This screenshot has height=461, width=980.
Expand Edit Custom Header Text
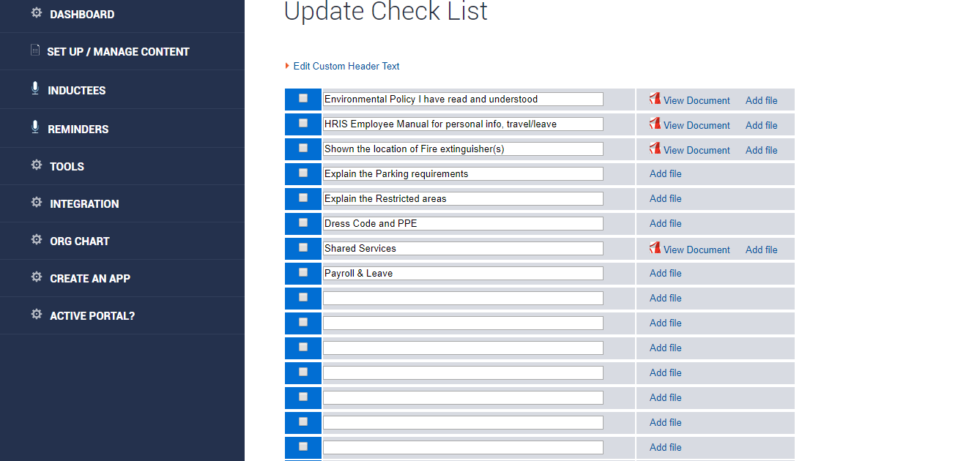[346, 66]
